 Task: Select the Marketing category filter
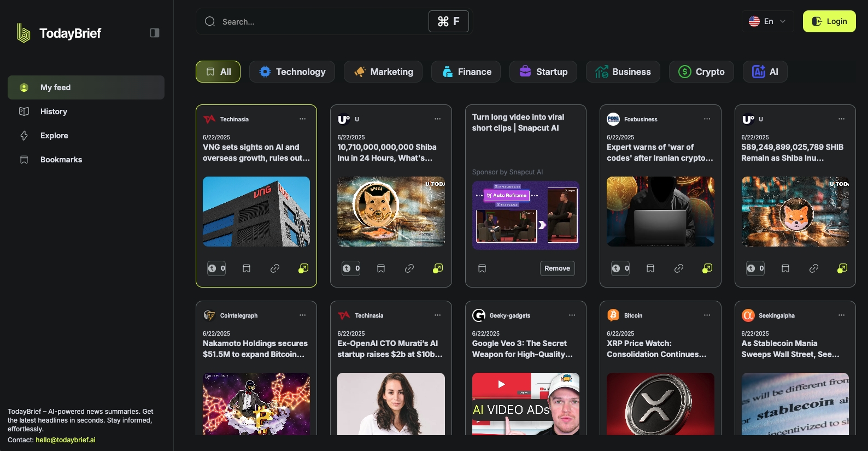(383, 72)
